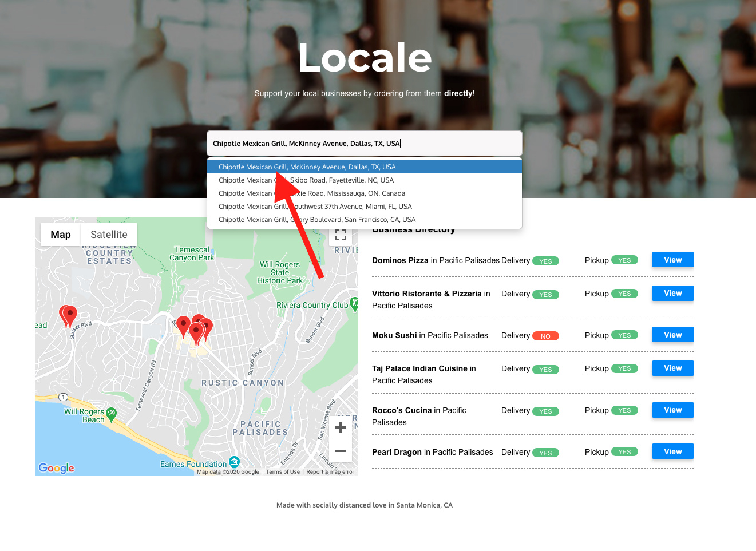756x551 pixels.
Task: Click the Temescal Canyon Park map label
Action: [192, 253]
